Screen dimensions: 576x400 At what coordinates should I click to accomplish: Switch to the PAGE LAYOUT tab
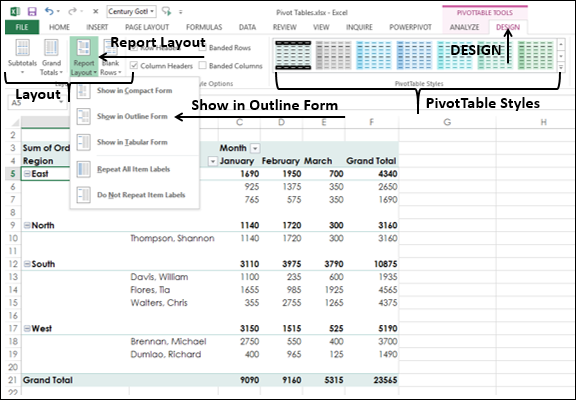pos(147,27)
